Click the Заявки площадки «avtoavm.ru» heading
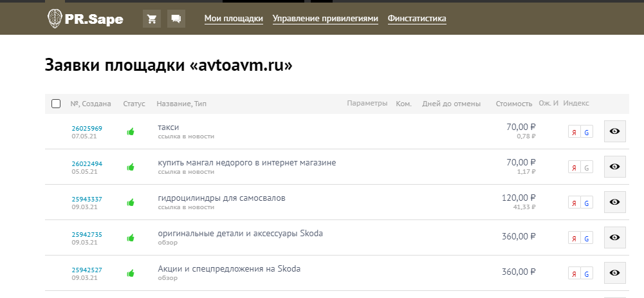 169,66
